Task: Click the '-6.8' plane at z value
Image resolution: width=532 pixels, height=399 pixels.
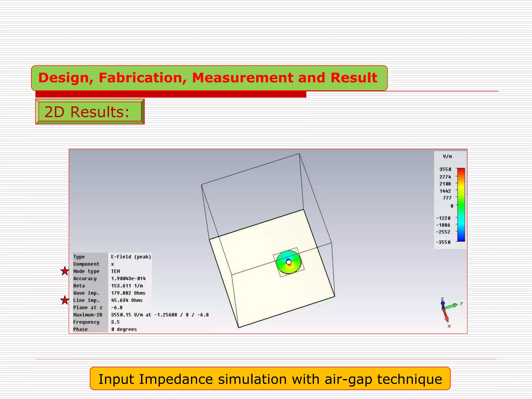Action: [117, 308]
